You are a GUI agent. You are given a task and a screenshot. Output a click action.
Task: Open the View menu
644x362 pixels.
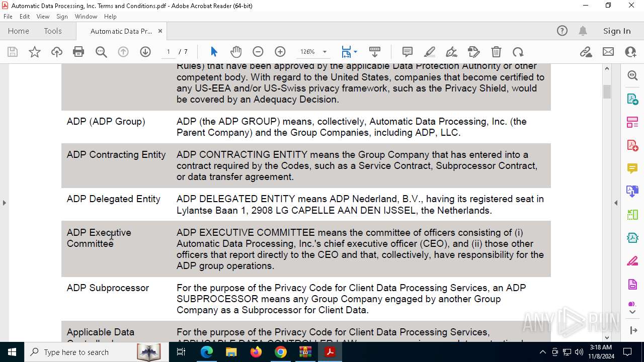[x=43, y=16]
